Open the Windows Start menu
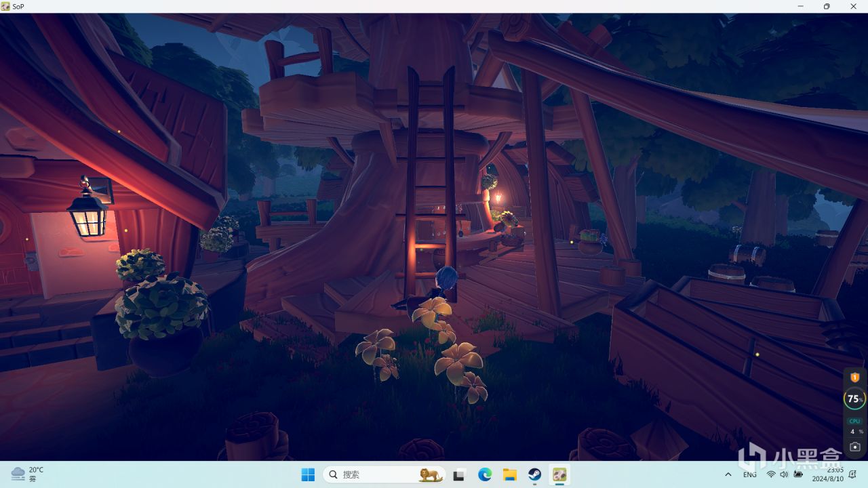This screenshot has width=868, height=488. coord(308,474)
